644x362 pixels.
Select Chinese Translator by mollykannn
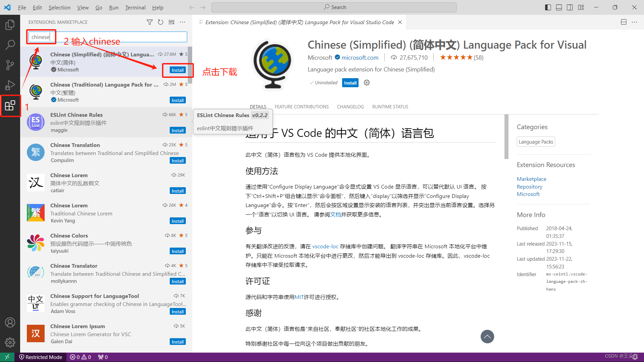click(106, 273)
